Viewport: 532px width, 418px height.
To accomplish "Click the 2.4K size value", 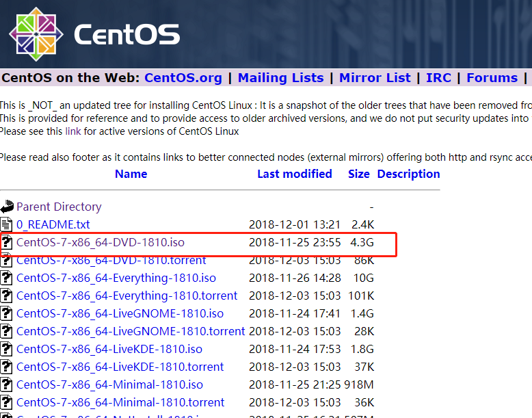I will coord(362,224).
